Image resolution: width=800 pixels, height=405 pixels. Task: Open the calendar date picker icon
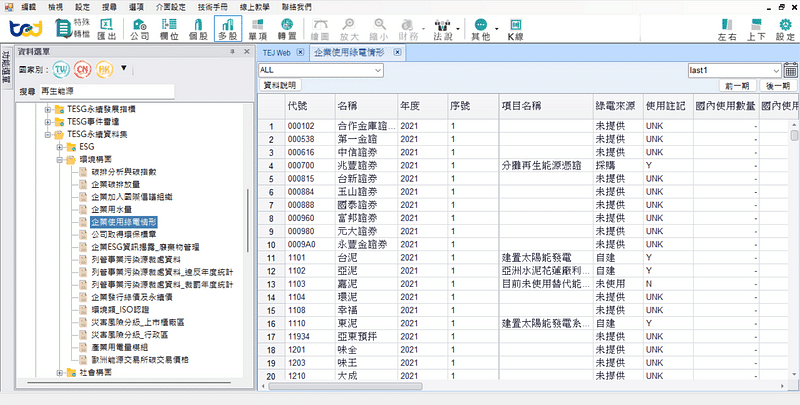[x=790, y=70]
